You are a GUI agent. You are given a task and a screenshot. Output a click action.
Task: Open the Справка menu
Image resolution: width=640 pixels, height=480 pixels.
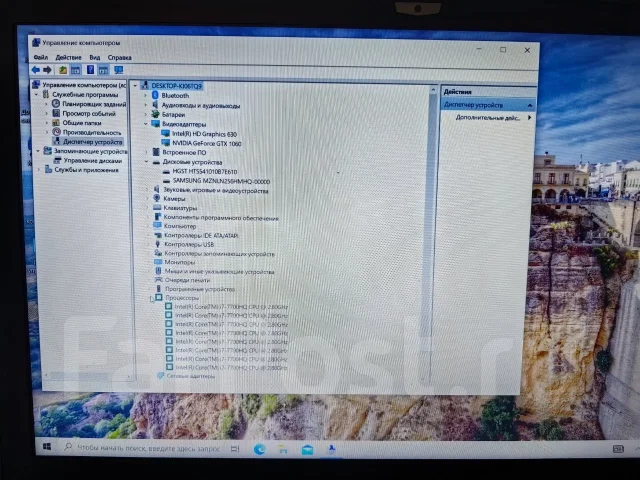click(120, 58)
